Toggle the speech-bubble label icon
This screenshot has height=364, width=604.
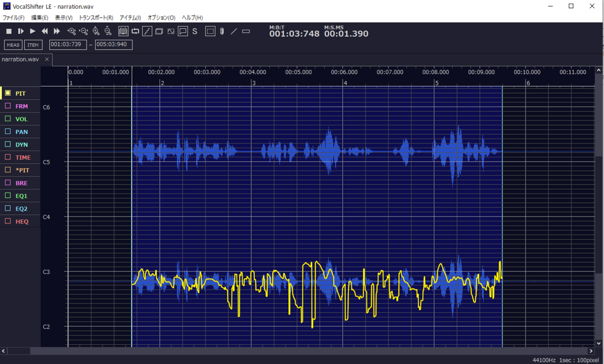(x=183, y=31)
